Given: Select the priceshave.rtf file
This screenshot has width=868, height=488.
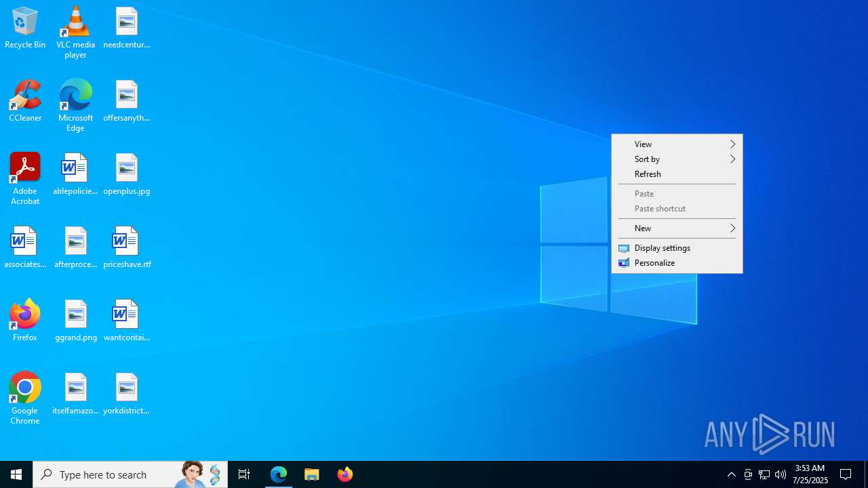Looking at the screenshot, I should tap(127, 248).
